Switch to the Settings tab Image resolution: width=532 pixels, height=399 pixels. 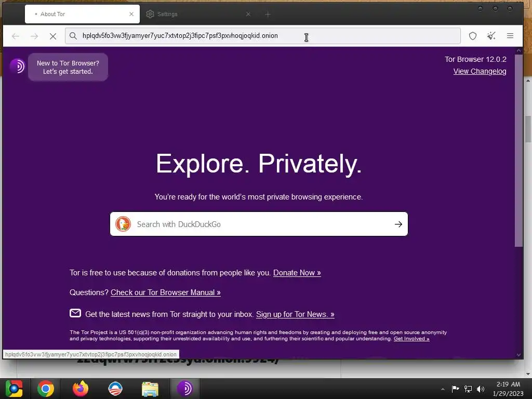[198, 14]
